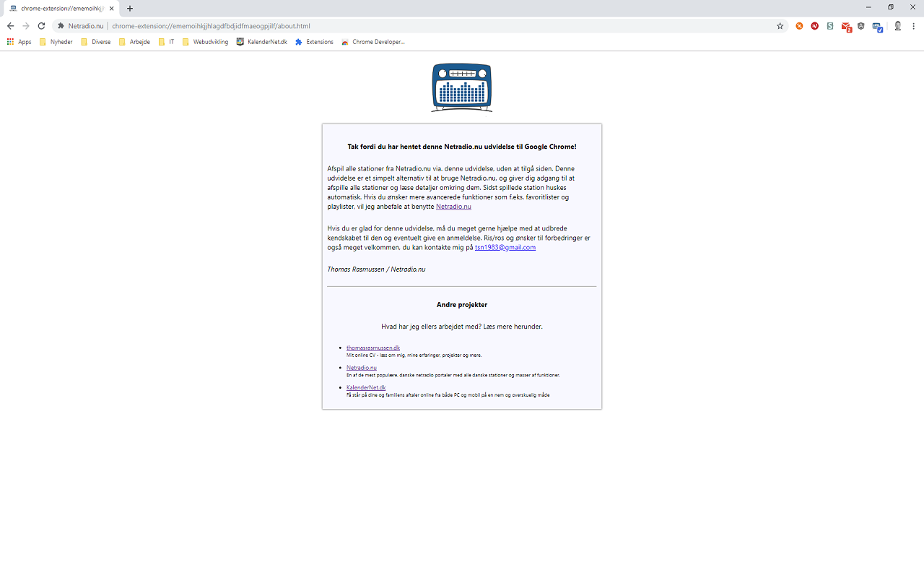This screenshot has width=924, height=578.
Task: Follow the Netradio.nu link in the text
Action: [x=453, y=206]
